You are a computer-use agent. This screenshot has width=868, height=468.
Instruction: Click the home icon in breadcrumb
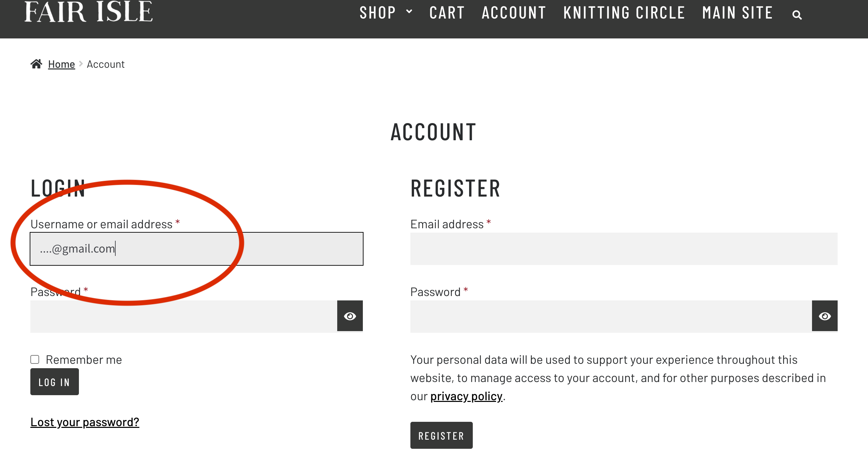click(36, 64)
